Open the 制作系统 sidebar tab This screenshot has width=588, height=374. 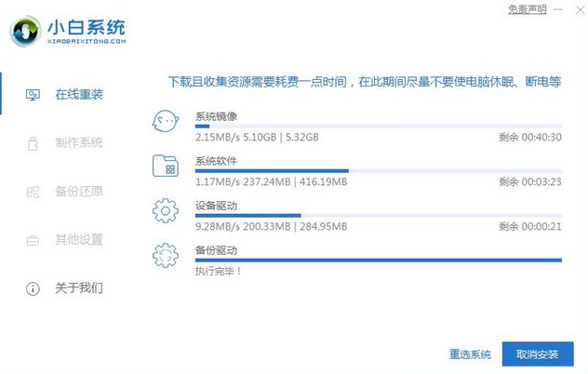(78, 143)
